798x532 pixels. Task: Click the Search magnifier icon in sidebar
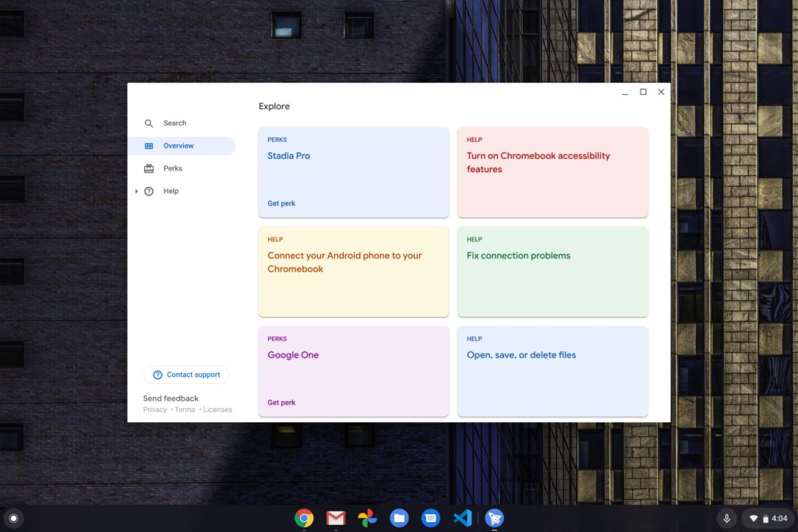pyautogui.click(x=149, y=123)
